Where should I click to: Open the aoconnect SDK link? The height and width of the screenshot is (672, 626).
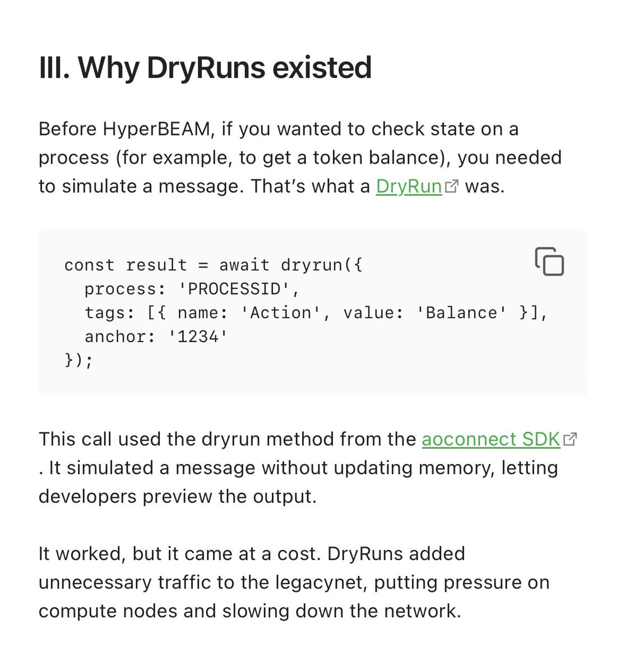[491, 440]
